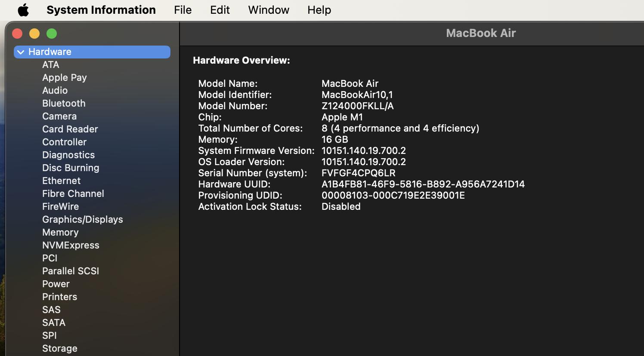Select Ethernet in the sidebar
The image size is (644, 356).
(62, 181)
